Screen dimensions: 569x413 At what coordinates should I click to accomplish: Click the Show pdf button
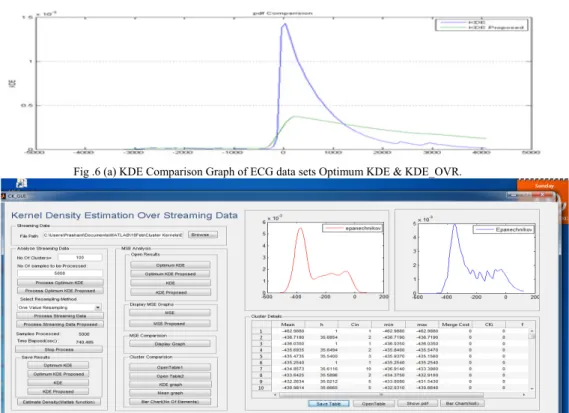click(417, 404)
